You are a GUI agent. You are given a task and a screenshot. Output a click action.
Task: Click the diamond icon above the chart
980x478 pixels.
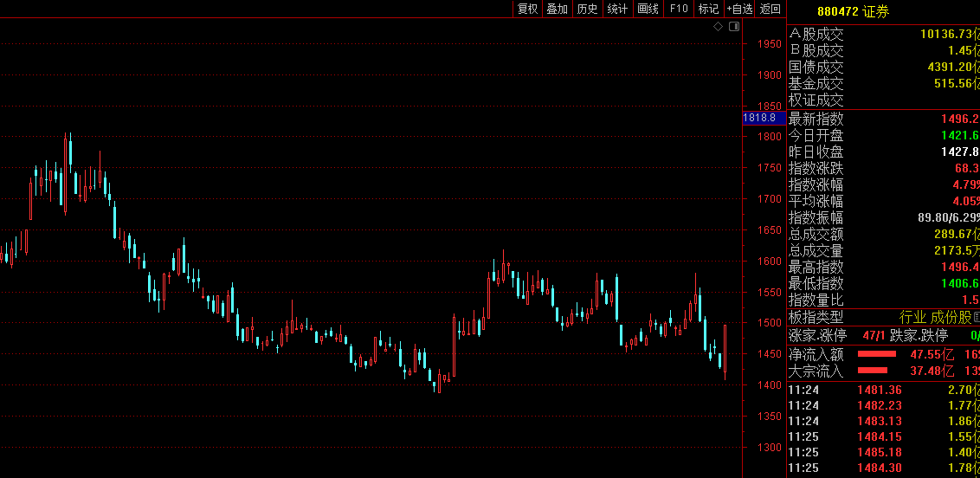click(x=719, y=26)
